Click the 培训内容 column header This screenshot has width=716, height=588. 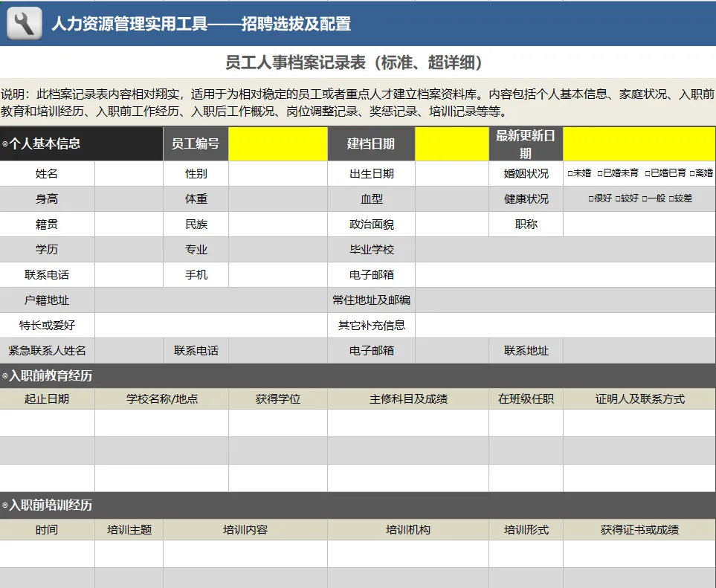pyautogui.click(x=245, y=529)
